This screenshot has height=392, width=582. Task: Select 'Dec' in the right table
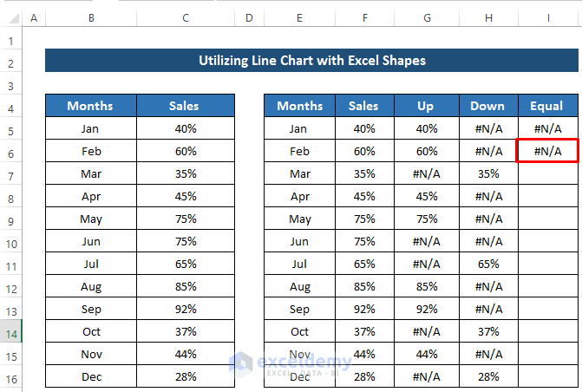(x=300, y=376)
